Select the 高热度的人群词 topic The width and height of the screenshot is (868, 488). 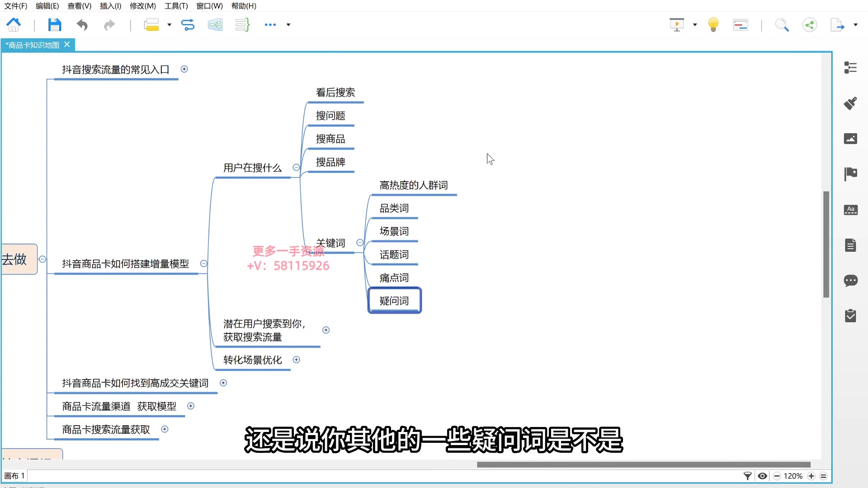pyautogui.click(x=414, y=185)
